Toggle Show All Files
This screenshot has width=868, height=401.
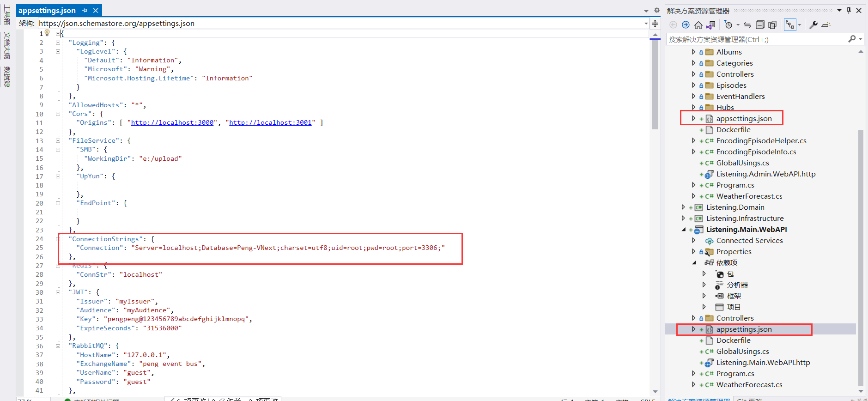[x=772, y=25]
